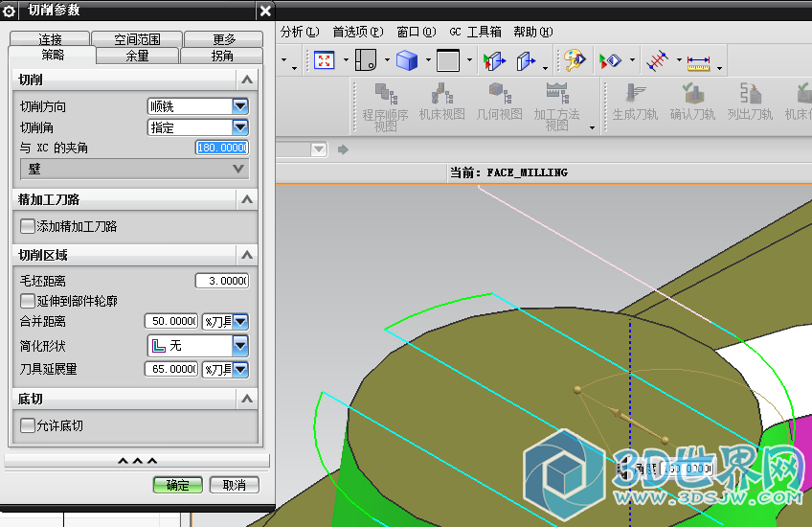The width and height of the screenshot is (812, 527).
Task: Click the 取消 button
Action: point(235,485)
